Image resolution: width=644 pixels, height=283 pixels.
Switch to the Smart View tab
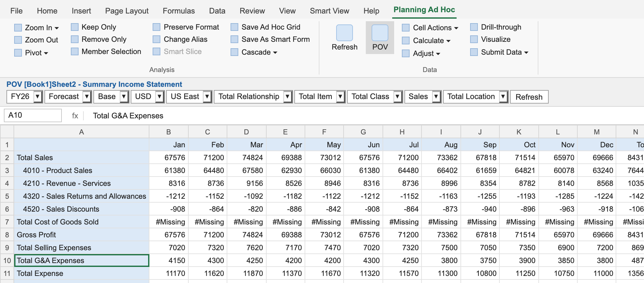click(329, 11)
